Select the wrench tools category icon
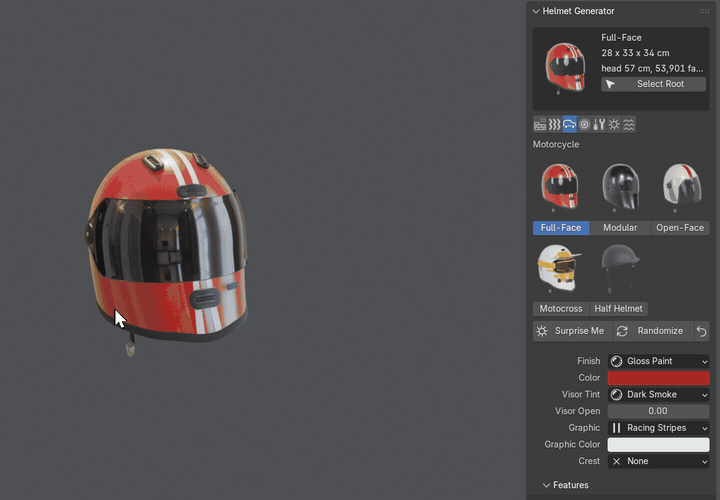 (599, 124)
